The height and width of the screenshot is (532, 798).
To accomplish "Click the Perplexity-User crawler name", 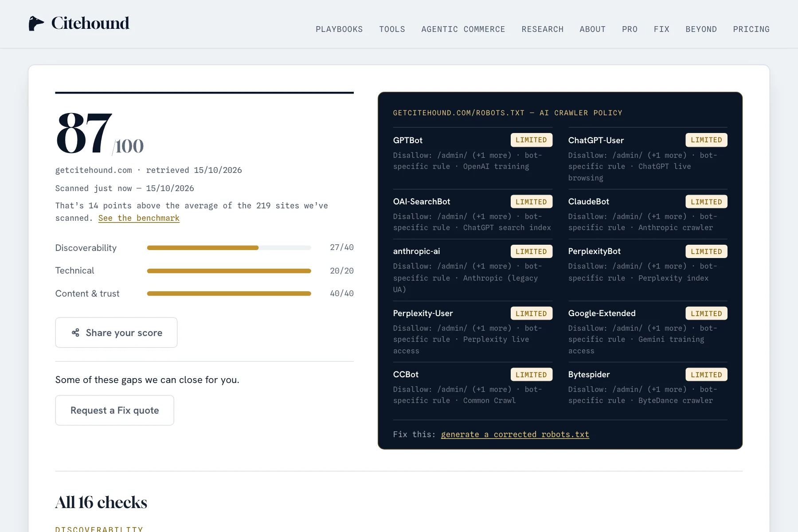I will [423, 313].
